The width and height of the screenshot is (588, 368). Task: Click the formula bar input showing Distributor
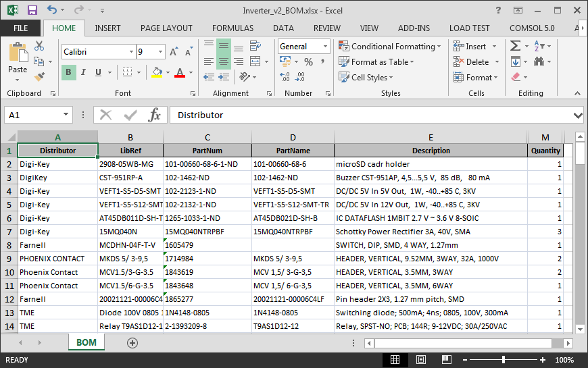pyautogui.click(x=371, y=115)
